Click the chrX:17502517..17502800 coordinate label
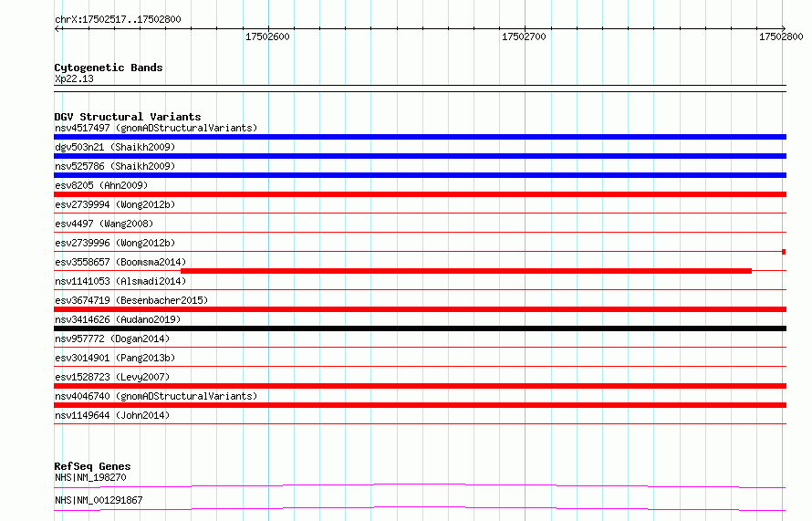This screenshot has height=521, width=812. pyautogui.click(x=118, y=20)
